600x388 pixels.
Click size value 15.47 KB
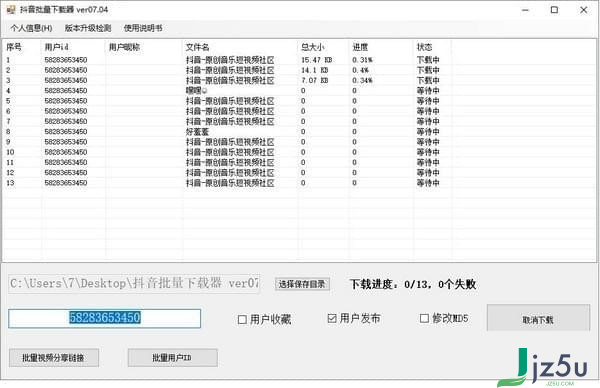pyautogui.click(x=316, y=60)
